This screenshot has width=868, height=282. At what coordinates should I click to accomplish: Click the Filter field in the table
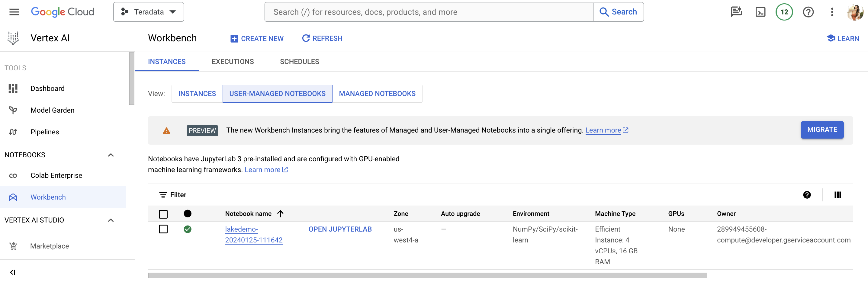pos(472,195)
